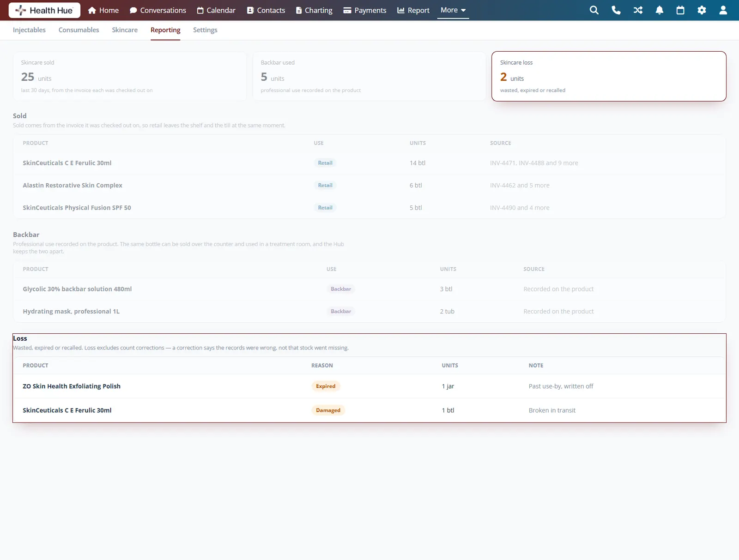Expand the More dropdown menu
Screen dimensions: 739x560
(x=453, y=10)
